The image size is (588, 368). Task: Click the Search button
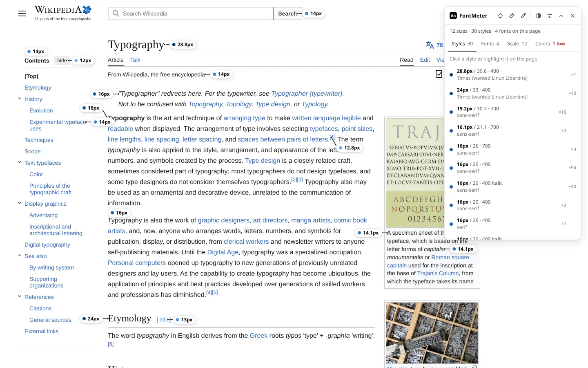[287, 13]
